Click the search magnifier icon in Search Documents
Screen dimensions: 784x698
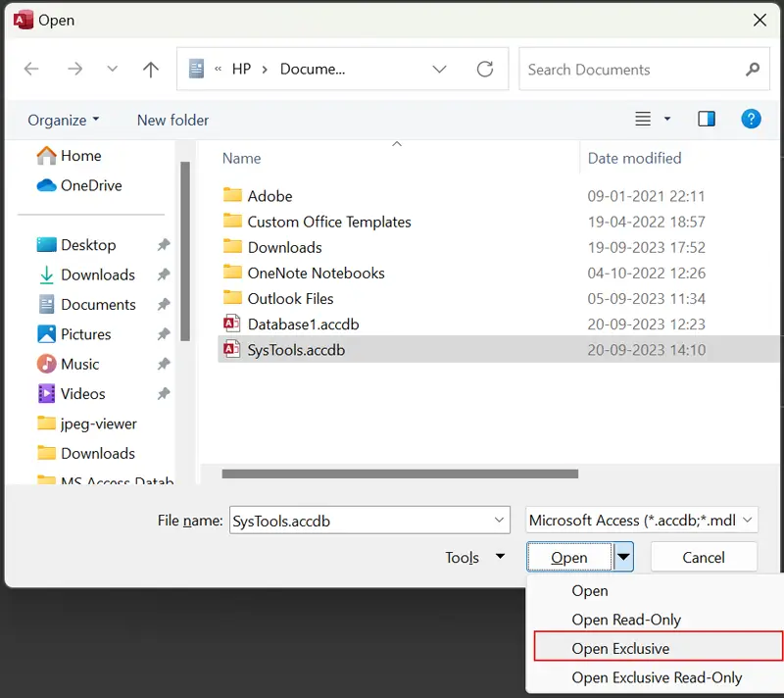(x=752, y=70)
